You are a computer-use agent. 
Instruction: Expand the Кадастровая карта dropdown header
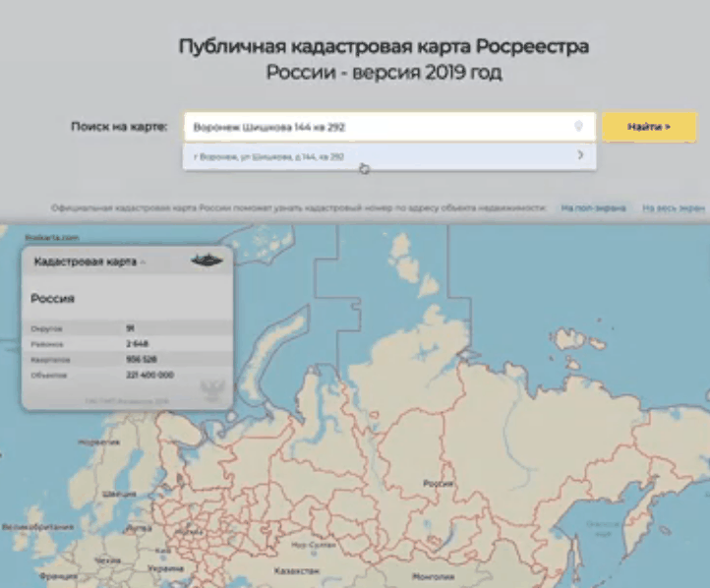pyautogui.click(x=89, y=262)
